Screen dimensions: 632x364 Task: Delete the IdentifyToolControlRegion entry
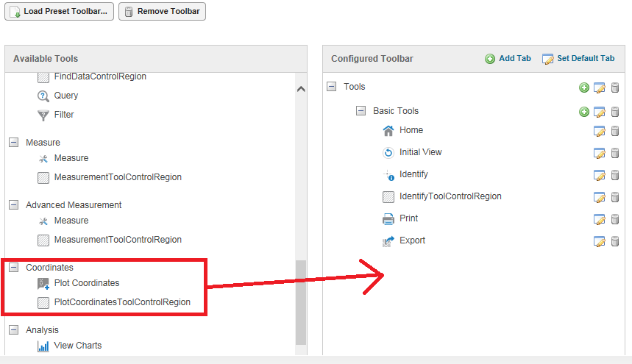pos(614,197)
